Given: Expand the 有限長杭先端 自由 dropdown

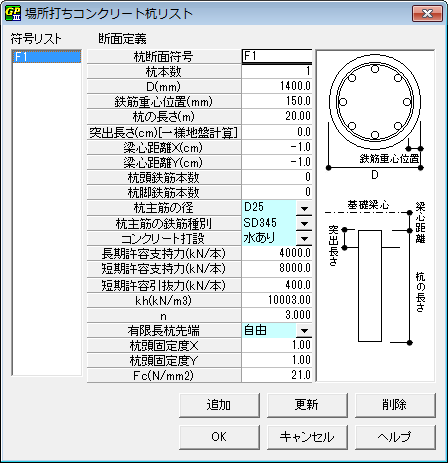Looking at the screenshot, I should (304, 331).
